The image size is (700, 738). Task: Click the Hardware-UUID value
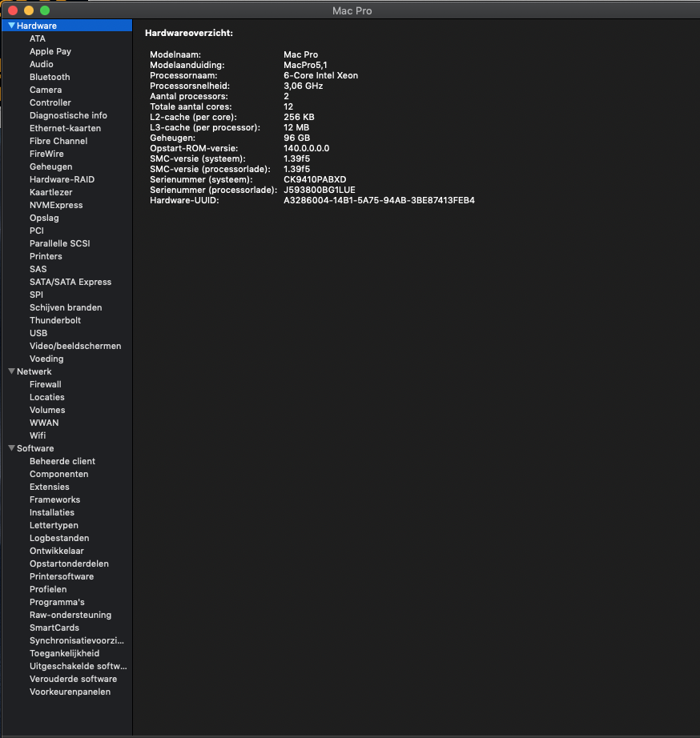379,200
